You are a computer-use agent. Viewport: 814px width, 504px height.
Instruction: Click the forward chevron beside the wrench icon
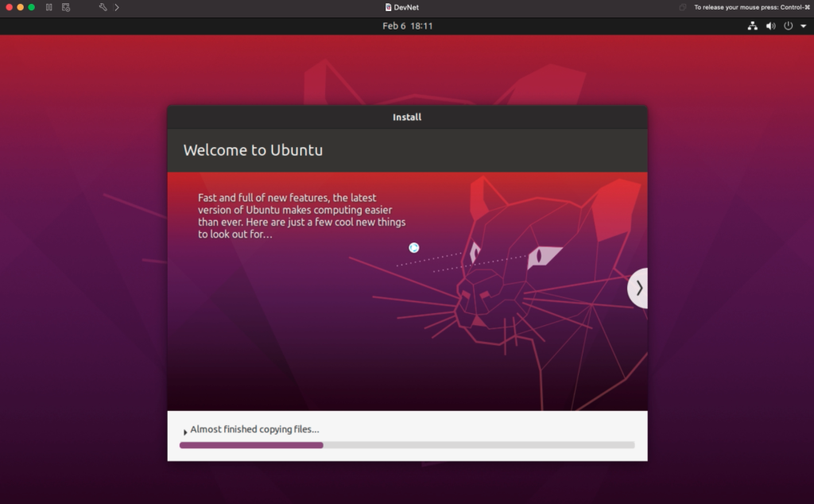117,7
